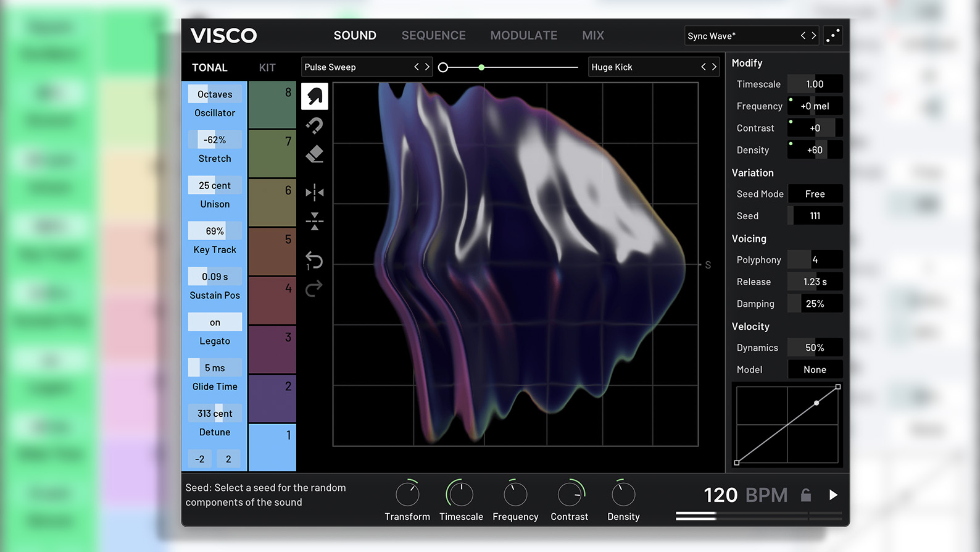
Task: Toggle the BPM lock icon
Action: click(x=806, y=495)
